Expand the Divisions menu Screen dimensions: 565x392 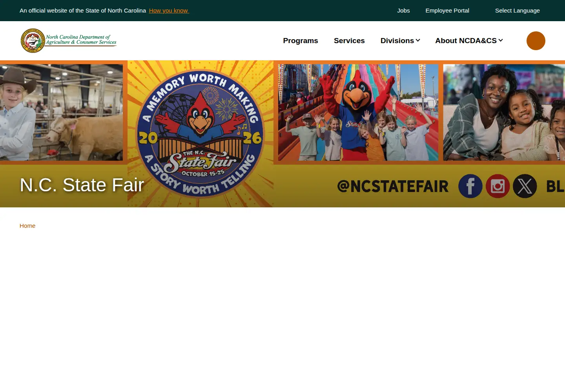pos(400,41)
